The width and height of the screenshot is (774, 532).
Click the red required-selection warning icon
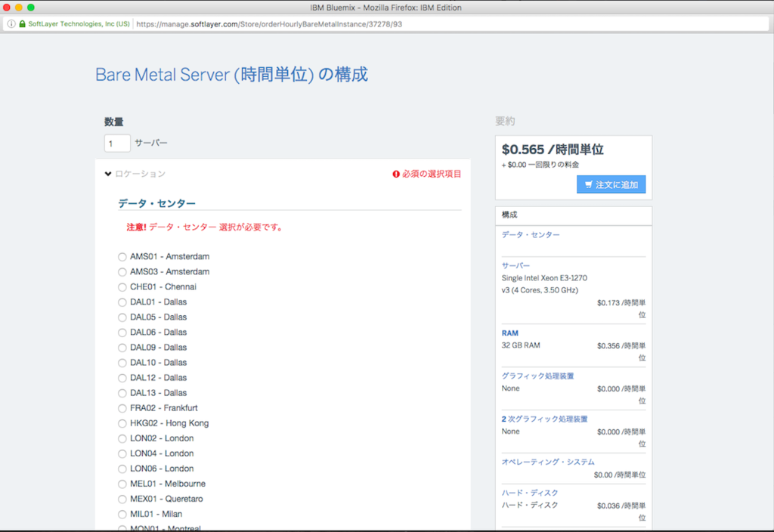click(x=396, y=174)
